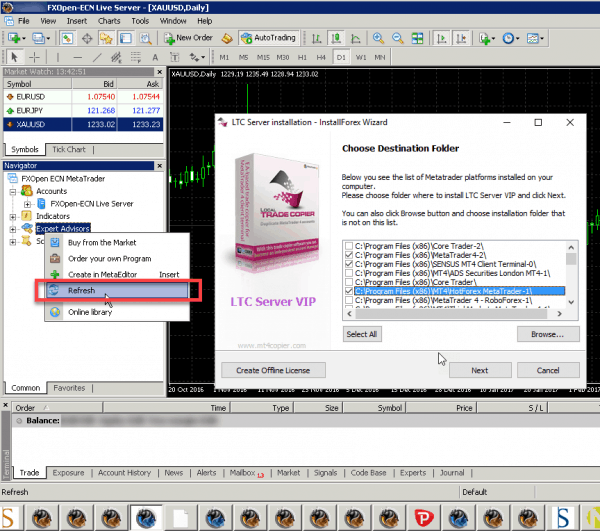Choose Refresh in the context menu

(117, 291)
